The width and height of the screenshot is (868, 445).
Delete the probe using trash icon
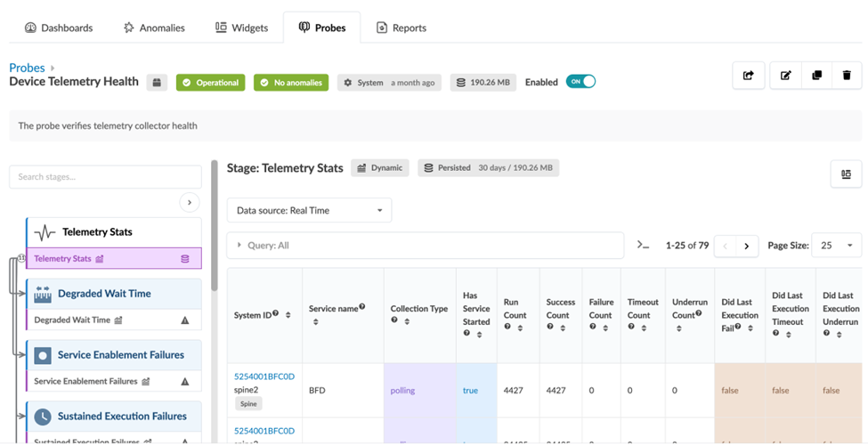[847, 76]
